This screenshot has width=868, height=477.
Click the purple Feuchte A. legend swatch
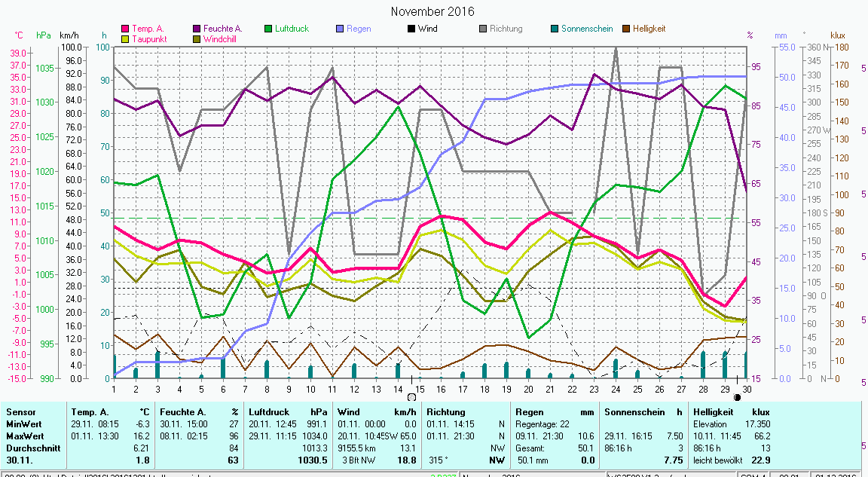coord(197,29)
